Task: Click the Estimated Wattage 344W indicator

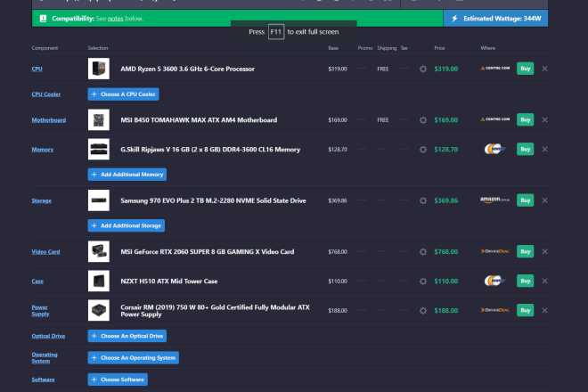Action: 495,19
